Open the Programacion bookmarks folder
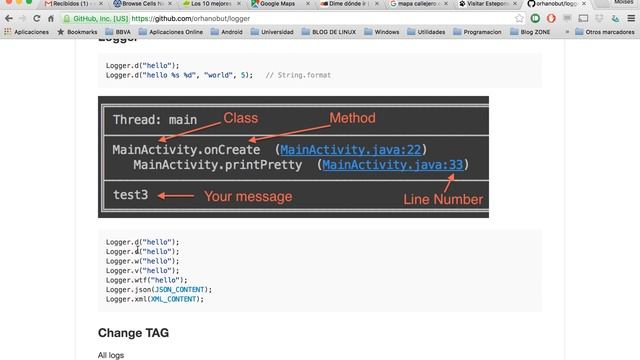 coord(477,32)
